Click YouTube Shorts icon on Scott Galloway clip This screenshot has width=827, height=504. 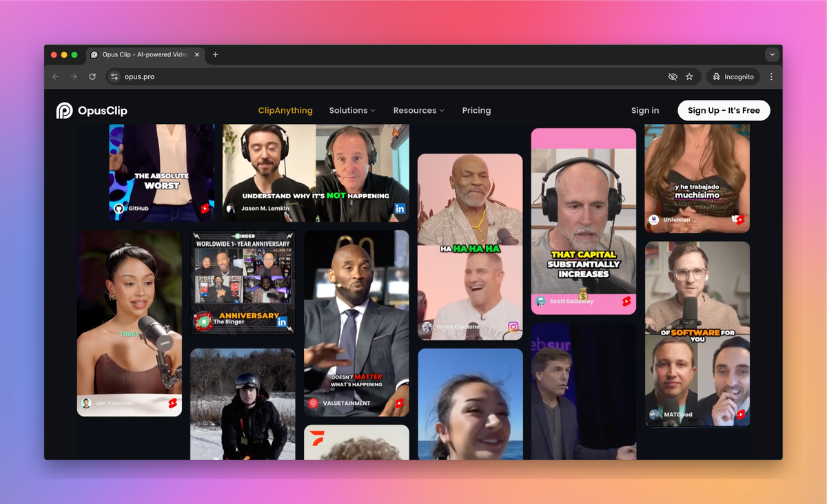626,301
